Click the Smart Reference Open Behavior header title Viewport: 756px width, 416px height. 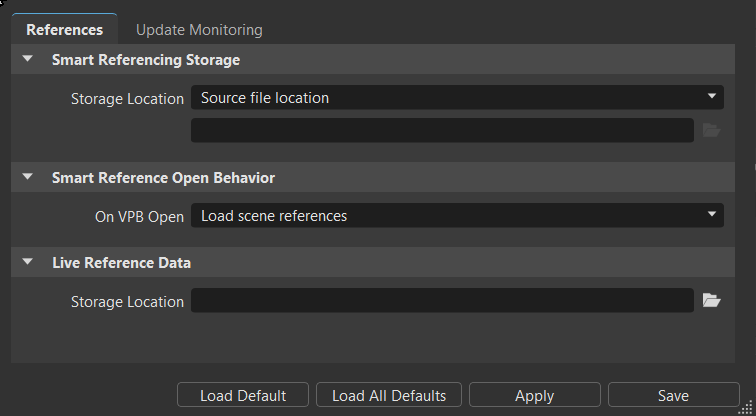pos(163,178)
